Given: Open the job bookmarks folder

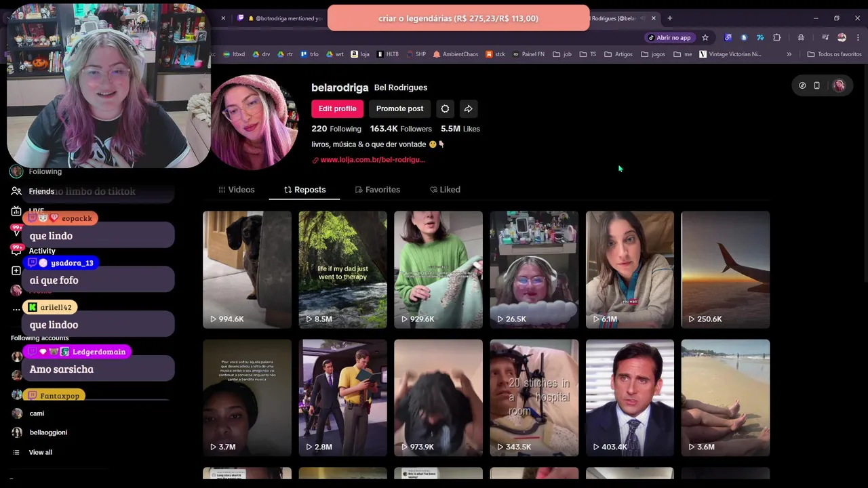Looking at the screenshot, I should 562,54.
